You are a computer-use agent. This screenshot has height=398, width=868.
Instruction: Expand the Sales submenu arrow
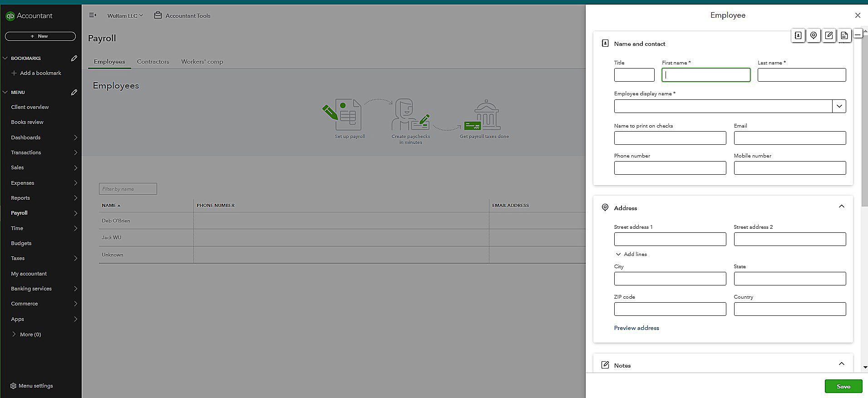[75, 168]
